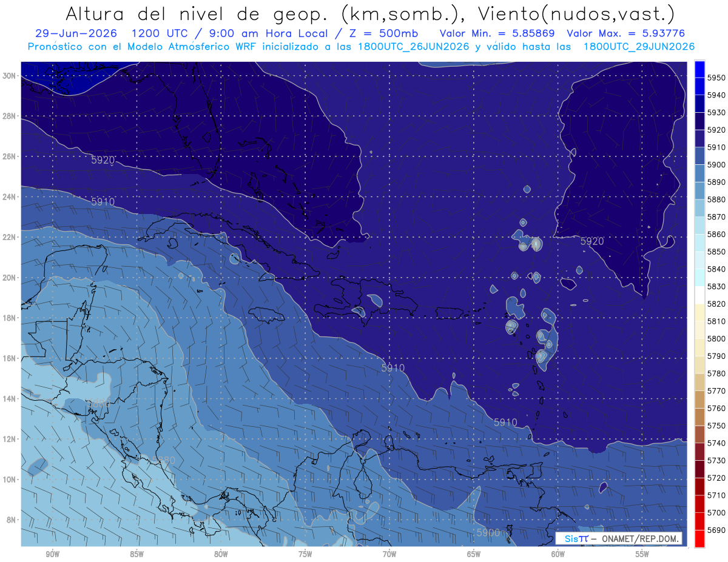The width and height of the screenshot is (728, 562).
Task: Click the '65W' longitude axis label
Action: [474, 554]
